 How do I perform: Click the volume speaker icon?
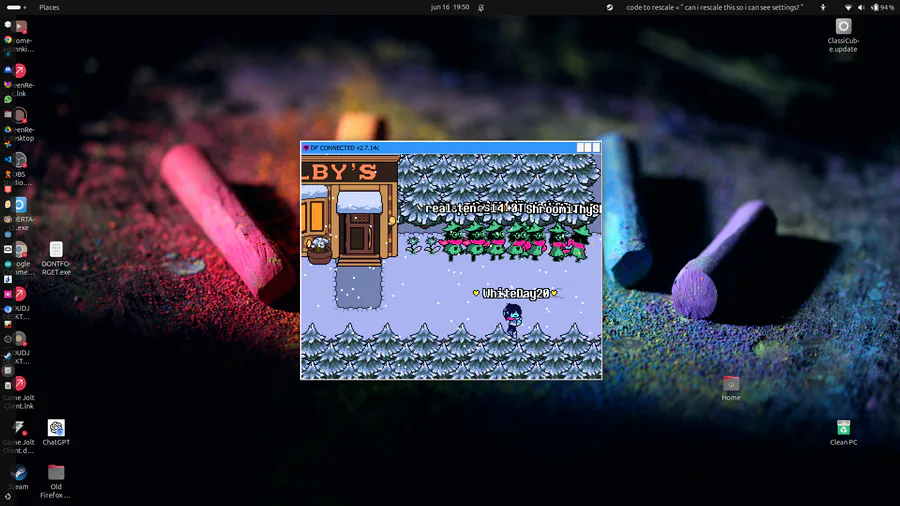pos(861,7)
